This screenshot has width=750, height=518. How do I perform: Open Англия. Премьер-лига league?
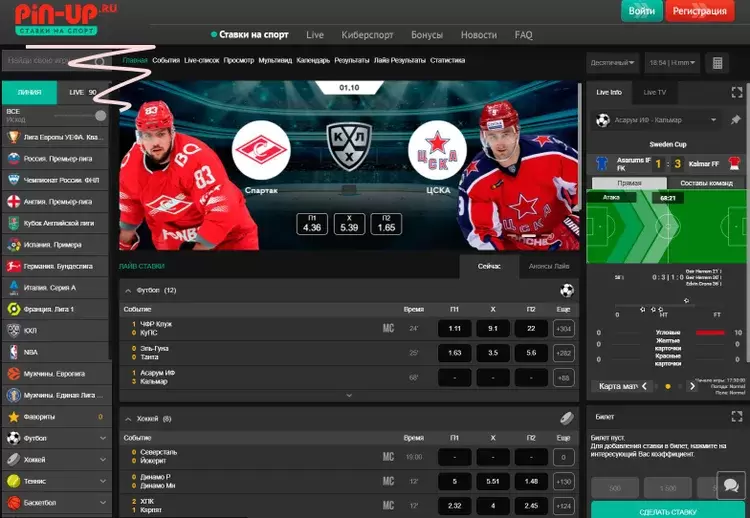[x=55, y=202]
